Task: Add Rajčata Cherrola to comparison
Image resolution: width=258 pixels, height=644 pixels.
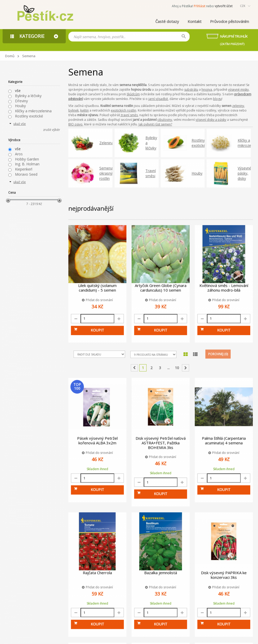Action: [97, 587]
